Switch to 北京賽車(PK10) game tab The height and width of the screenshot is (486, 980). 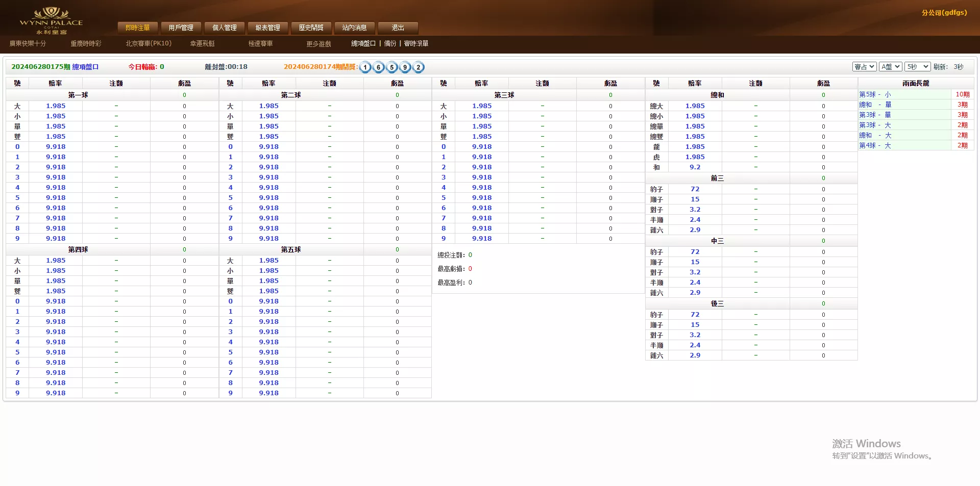click(148, 43)
